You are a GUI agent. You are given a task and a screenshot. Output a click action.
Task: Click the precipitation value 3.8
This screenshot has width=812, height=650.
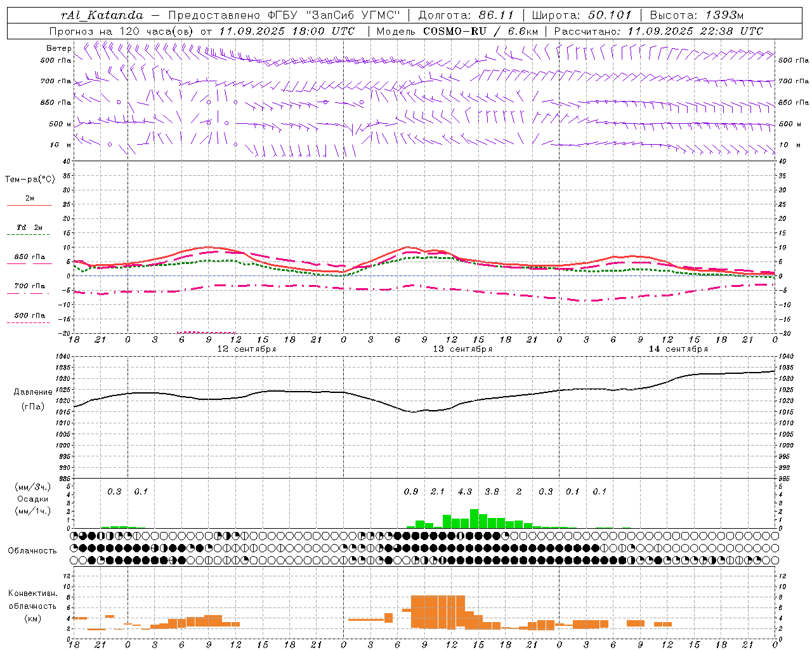[492, 492]
